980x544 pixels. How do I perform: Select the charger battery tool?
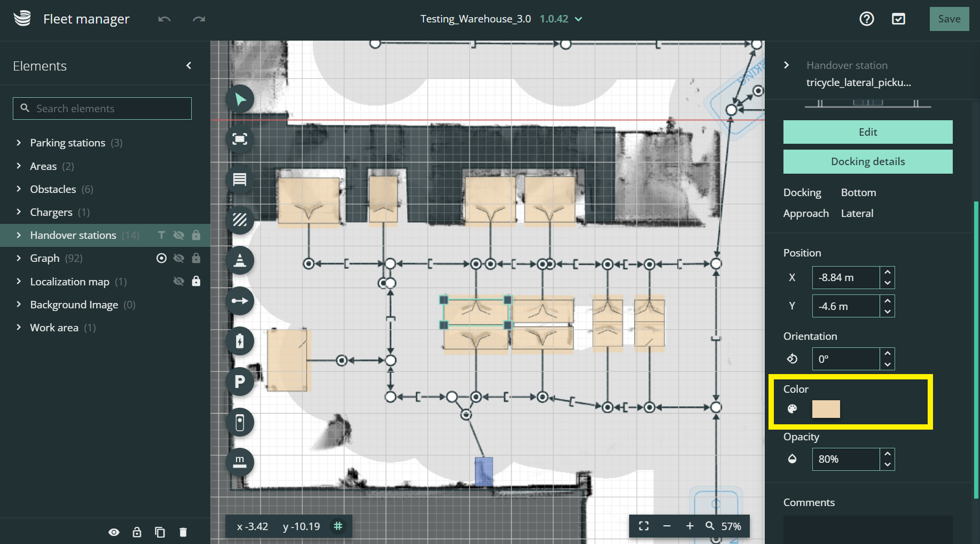pyautogui.click(x=240, y=341)
